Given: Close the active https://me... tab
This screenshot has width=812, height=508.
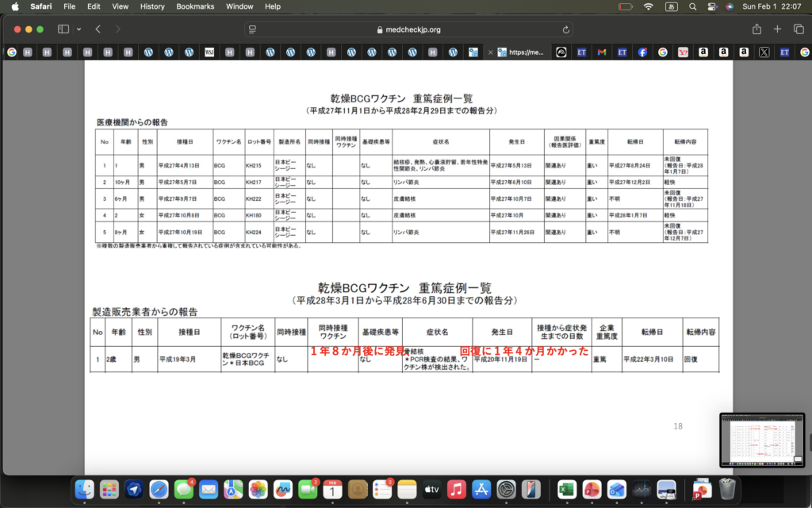Looking at the screenshot, I should click(491, 52).
